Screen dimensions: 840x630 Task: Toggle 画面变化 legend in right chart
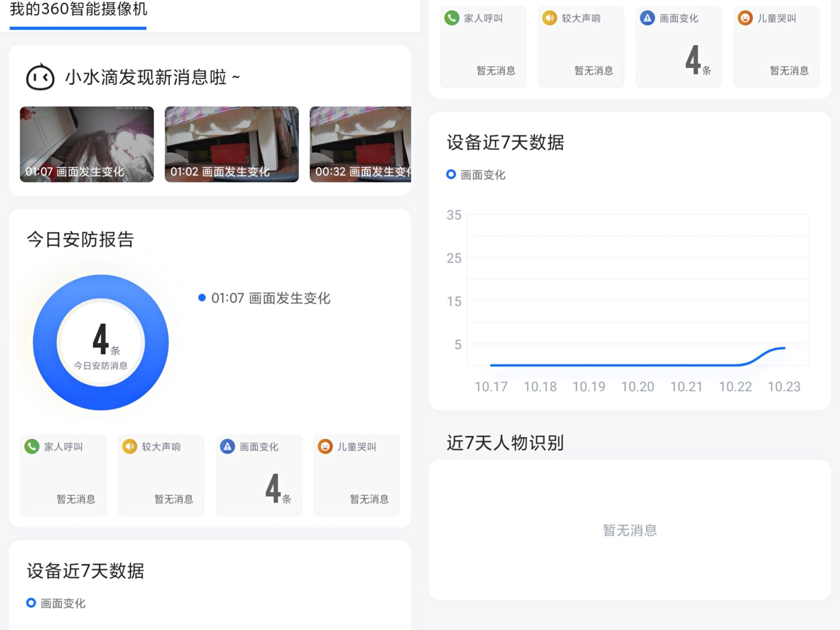476,175
